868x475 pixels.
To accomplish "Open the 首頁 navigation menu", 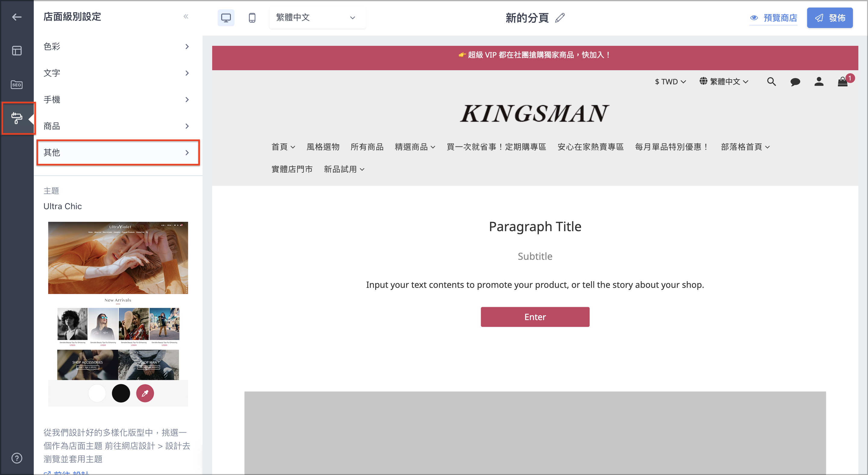I will [x=283, y=147].
